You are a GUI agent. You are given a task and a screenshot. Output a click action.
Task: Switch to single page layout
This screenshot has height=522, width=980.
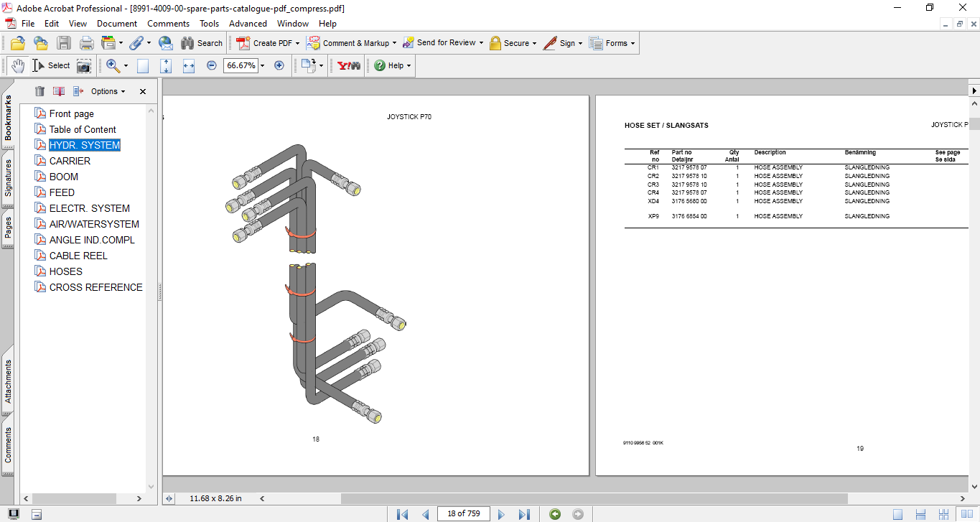pos(898,514)
